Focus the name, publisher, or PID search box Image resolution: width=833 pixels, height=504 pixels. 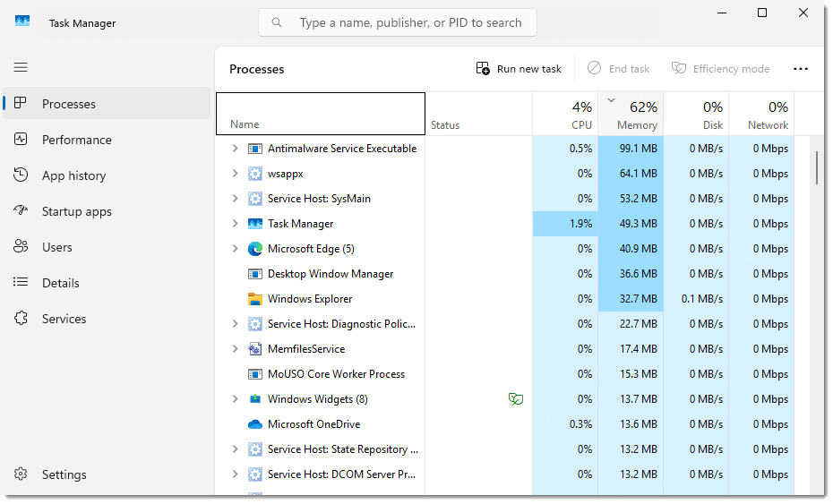click(398, 22)
